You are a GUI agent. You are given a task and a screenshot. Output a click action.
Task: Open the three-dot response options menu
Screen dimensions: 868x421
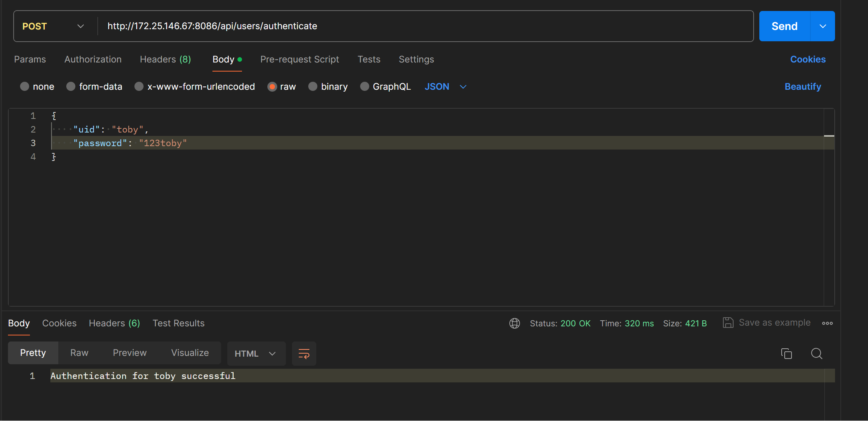pos(827,323)
